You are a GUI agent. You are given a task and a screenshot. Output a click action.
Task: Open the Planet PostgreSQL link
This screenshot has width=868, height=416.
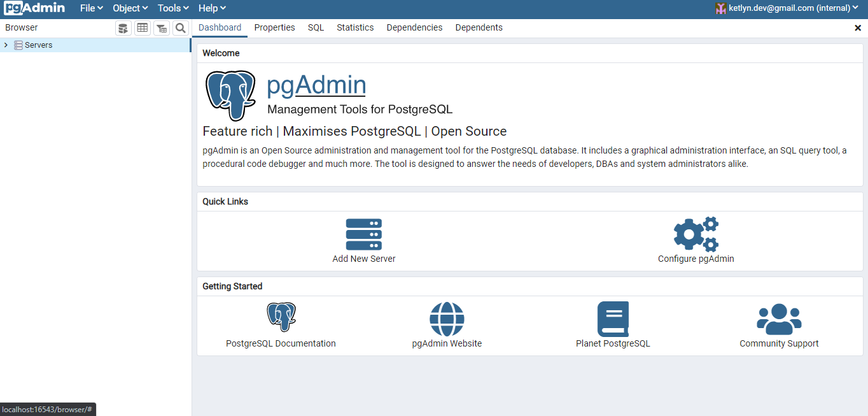click(613, 343)
